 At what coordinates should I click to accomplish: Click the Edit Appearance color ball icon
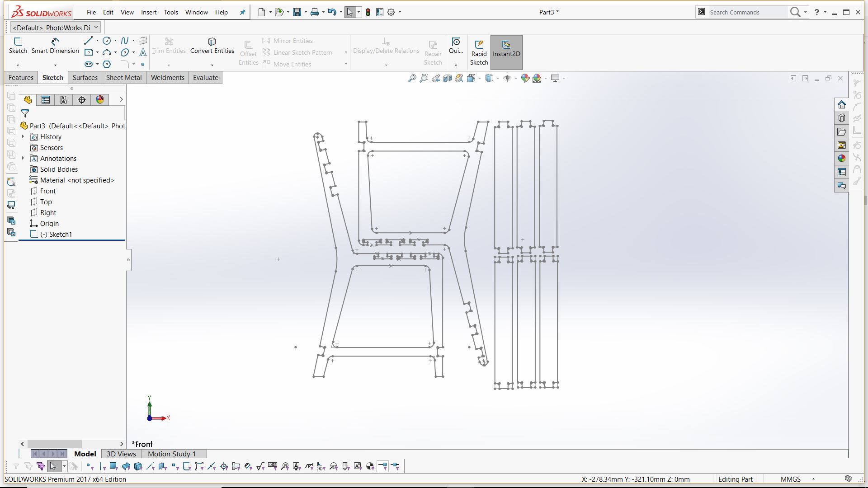525,78
